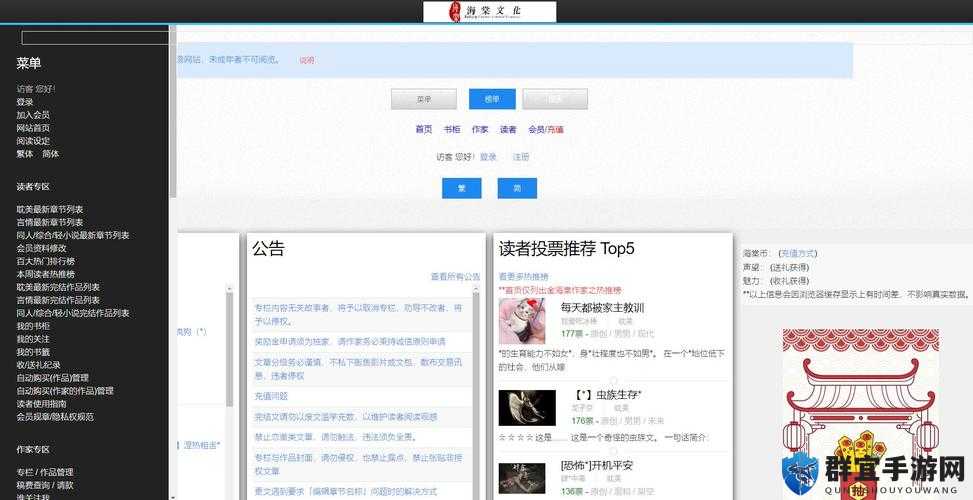Open 耽美最新完结作品列表
Screen dimensions: 973x500
pyautogui.click(x=58, y=287)
